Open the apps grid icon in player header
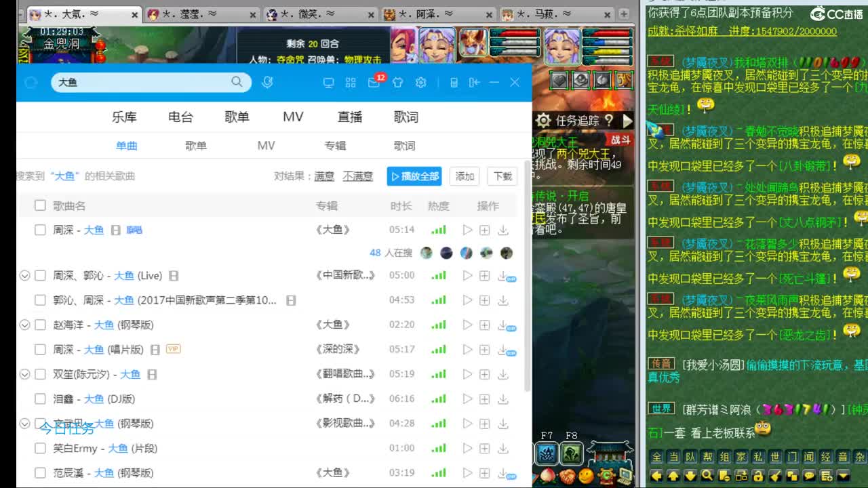The image size is (868, 488). coord(351,83)
